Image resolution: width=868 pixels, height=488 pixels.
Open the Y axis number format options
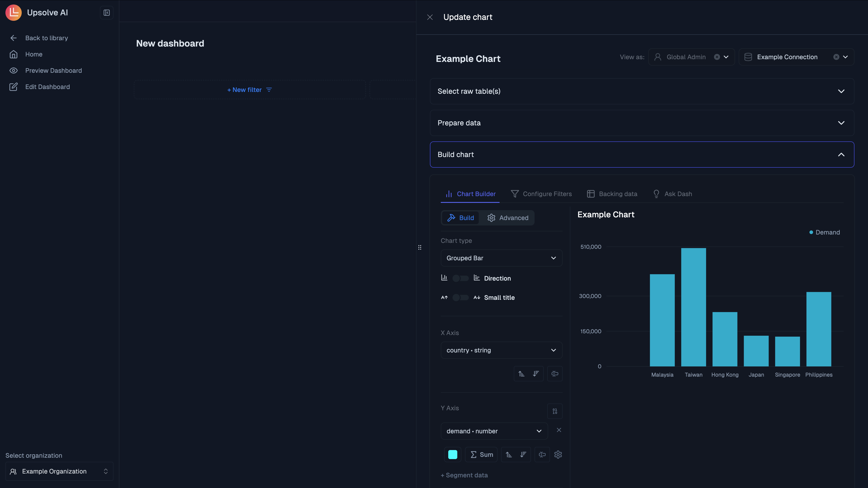tap(555, 411)
